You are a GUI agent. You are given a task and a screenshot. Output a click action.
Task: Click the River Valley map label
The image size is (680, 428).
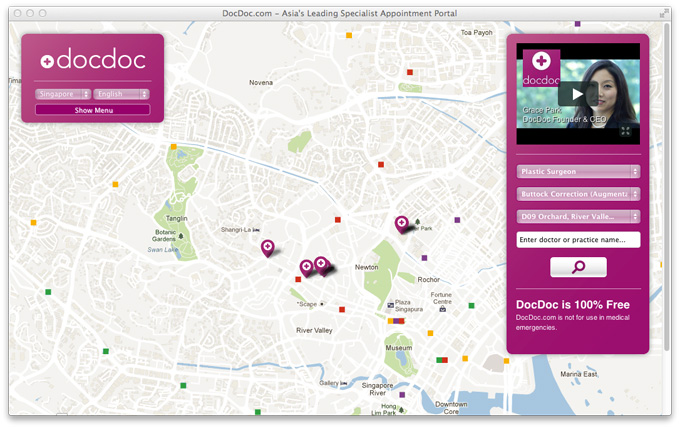(314, 330)
